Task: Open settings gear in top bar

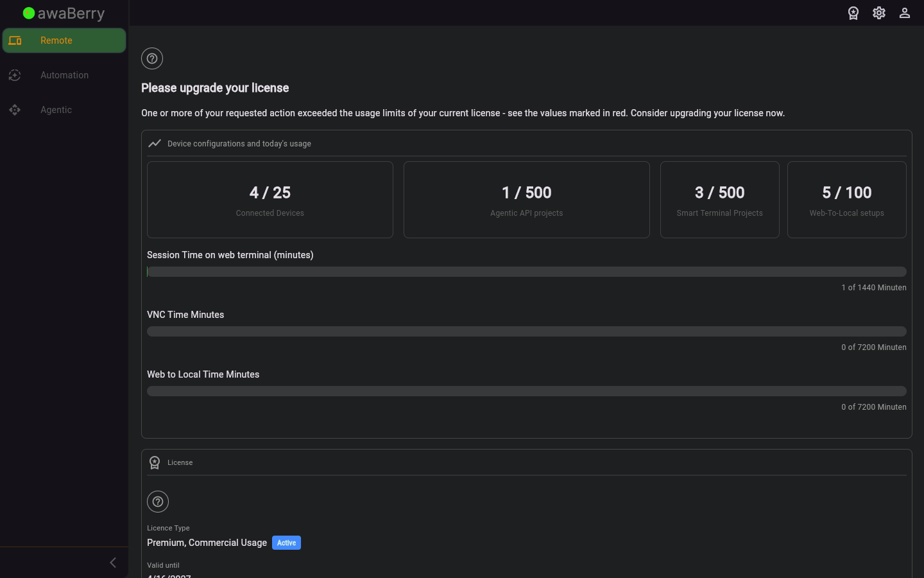Action: 879,13
